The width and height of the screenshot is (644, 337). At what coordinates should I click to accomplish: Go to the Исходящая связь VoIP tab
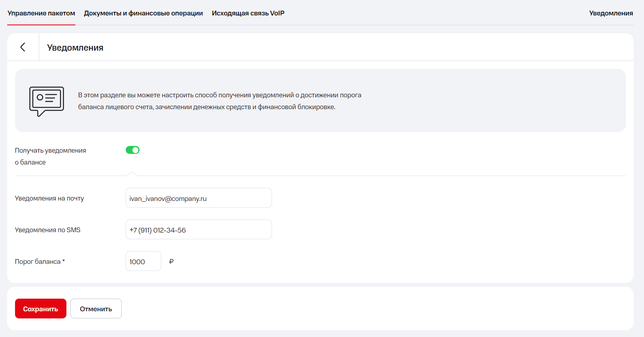click(x=248, y=13)
